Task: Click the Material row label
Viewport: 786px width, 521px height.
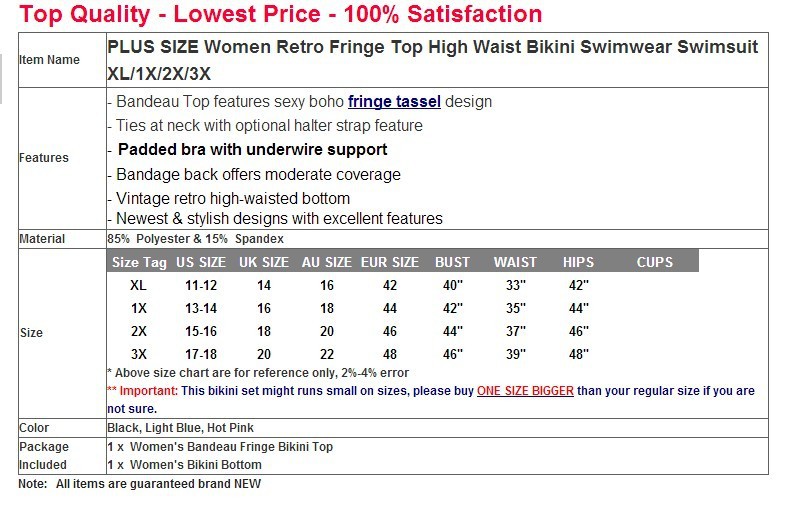Action: tap(42, 239)
